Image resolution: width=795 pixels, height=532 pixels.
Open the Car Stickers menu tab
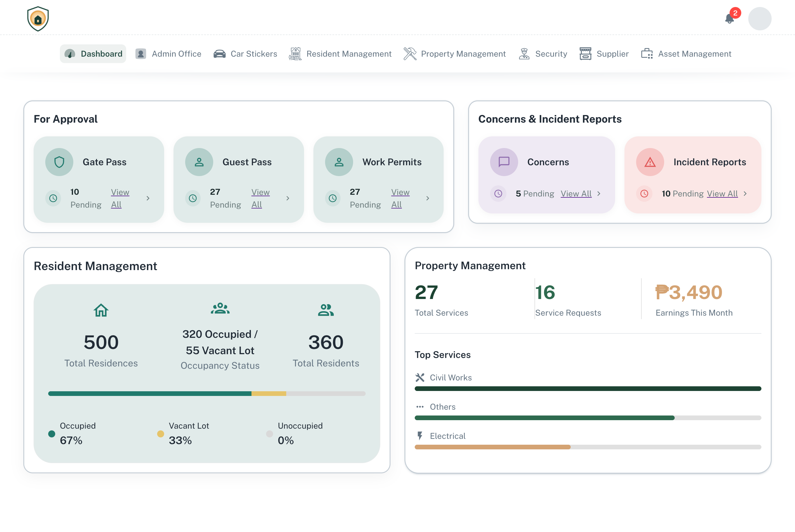pos(245,54)
